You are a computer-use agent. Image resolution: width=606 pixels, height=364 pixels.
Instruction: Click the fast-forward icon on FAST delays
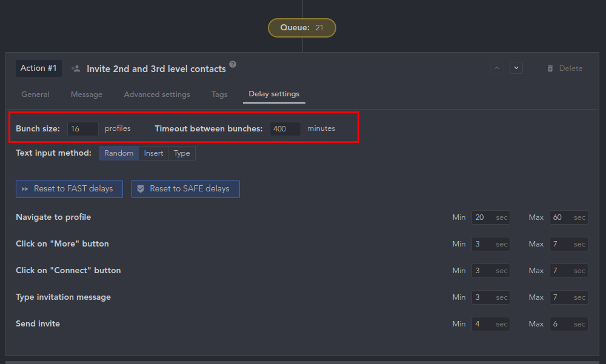25,189
